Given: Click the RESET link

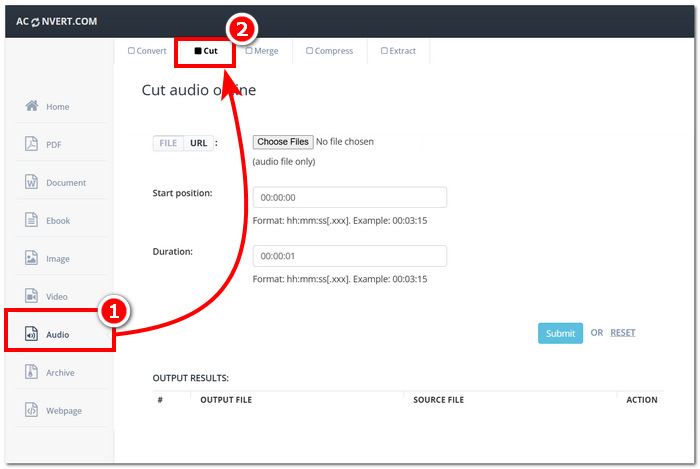Looking at the screenshot, I should coord(623,333).
